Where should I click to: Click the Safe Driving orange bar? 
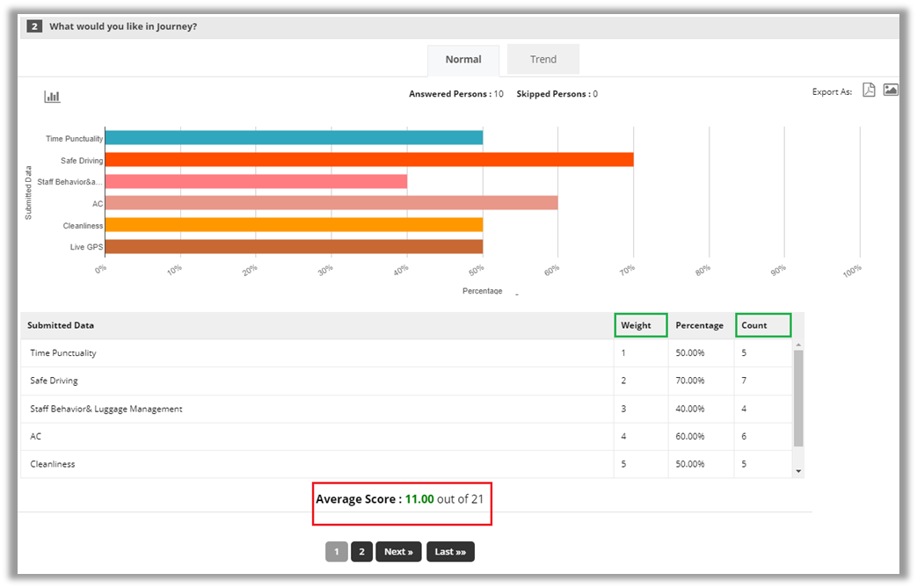(x=369, y=160)
